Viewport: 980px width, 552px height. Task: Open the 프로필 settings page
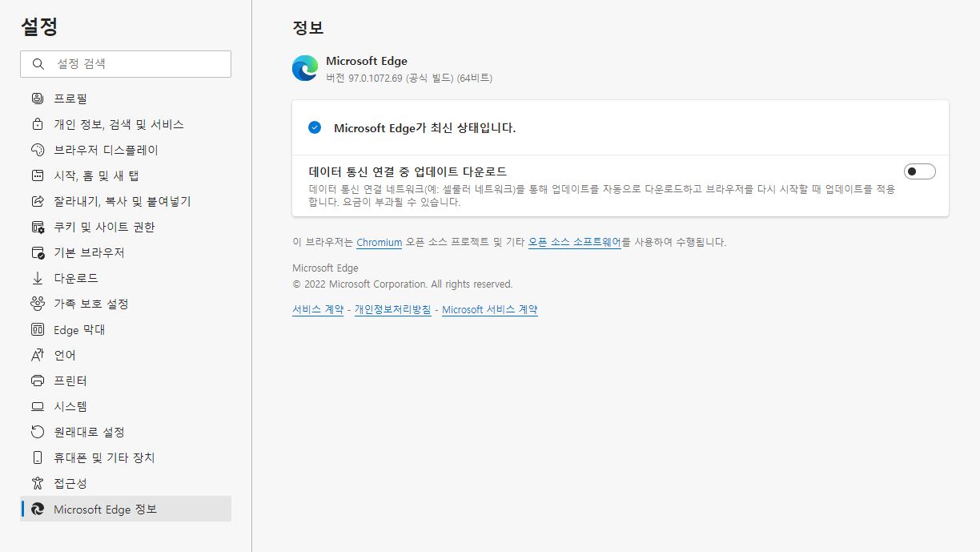(126, 99)
